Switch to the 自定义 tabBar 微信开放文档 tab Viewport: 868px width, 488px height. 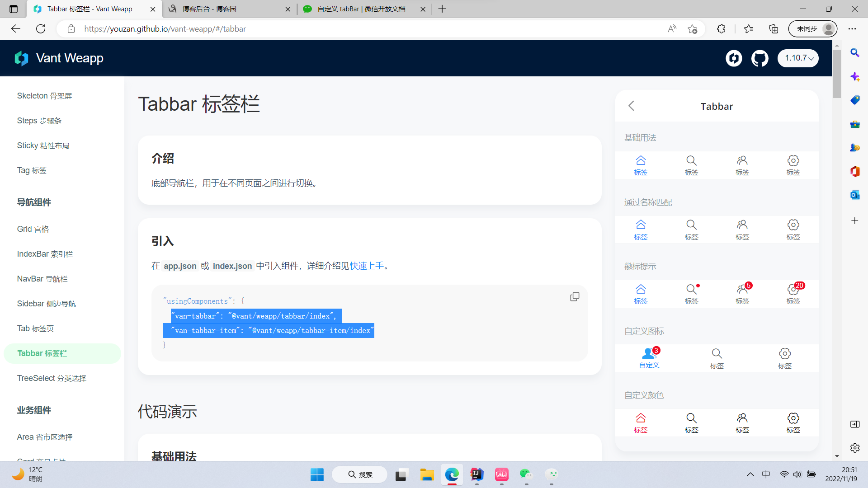pos(362,9)
